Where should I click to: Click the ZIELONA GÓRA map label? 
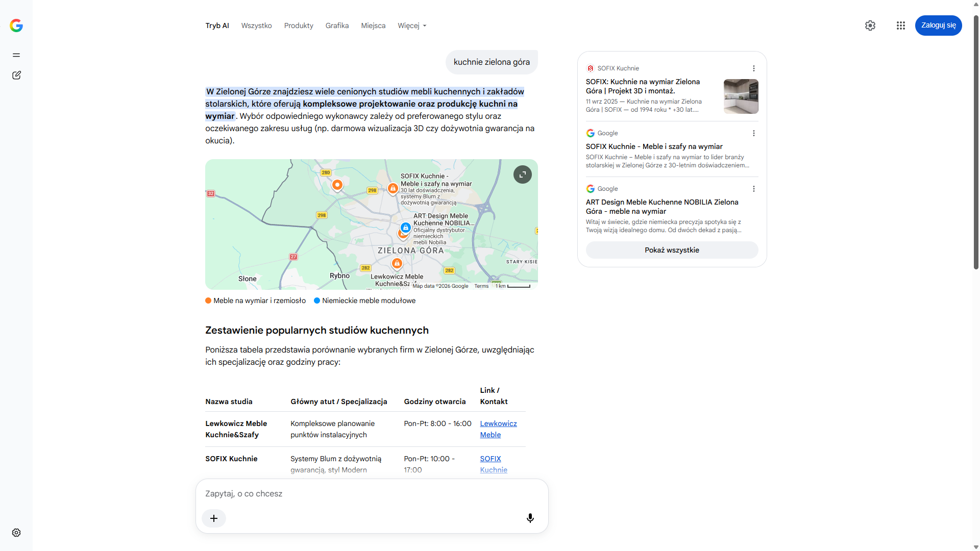410,251
